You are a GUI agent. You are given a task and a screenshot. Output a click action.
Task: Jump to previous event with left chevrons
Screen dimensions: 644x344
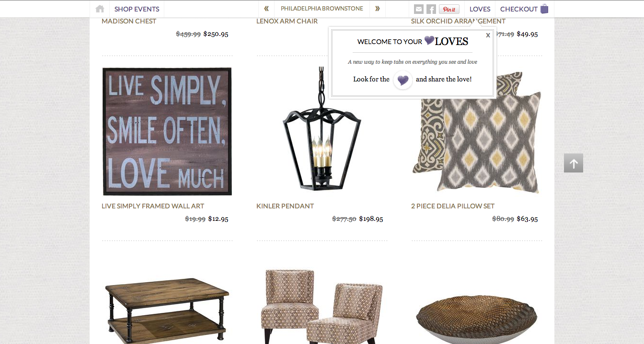click(266, 9)
